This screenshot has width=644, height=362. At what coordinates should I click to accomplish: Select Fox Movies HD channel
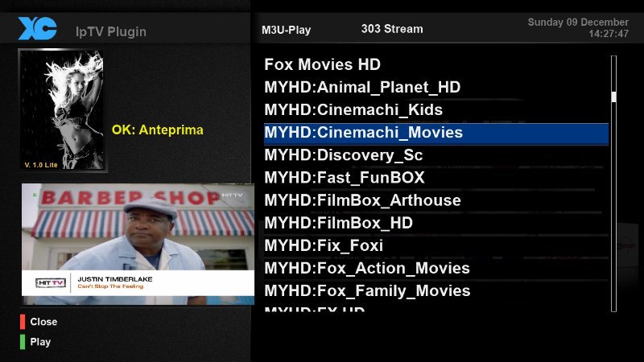[x=322, y=65]
